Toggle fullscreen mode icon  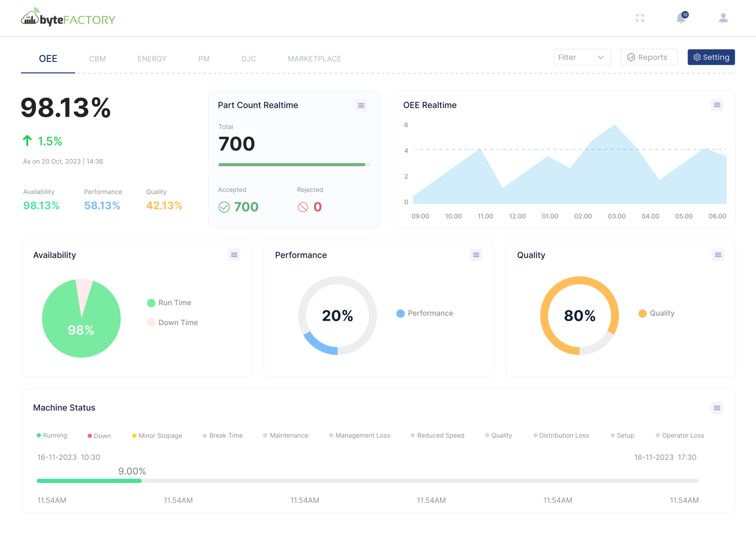(x=640, y=18)
